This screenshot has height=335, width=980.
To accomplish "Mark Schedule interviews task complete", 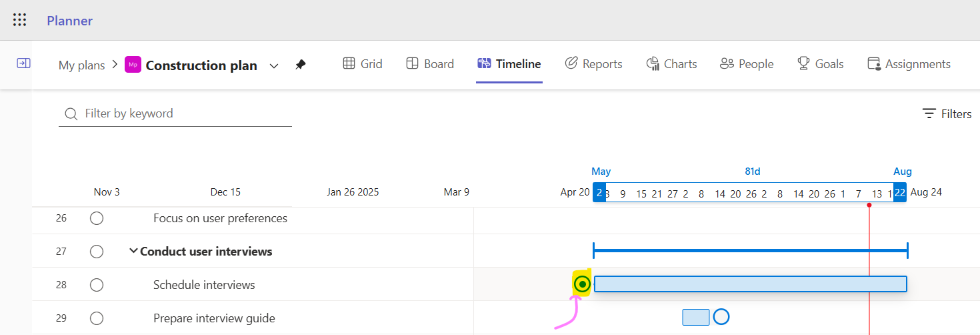I will pyautogui.click(x=97, y=285).
